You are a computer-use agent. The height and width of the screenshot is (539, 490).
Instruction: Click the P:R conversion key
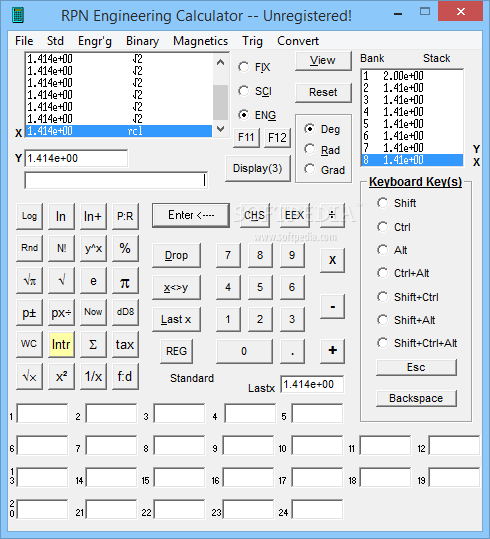point(125,216)
